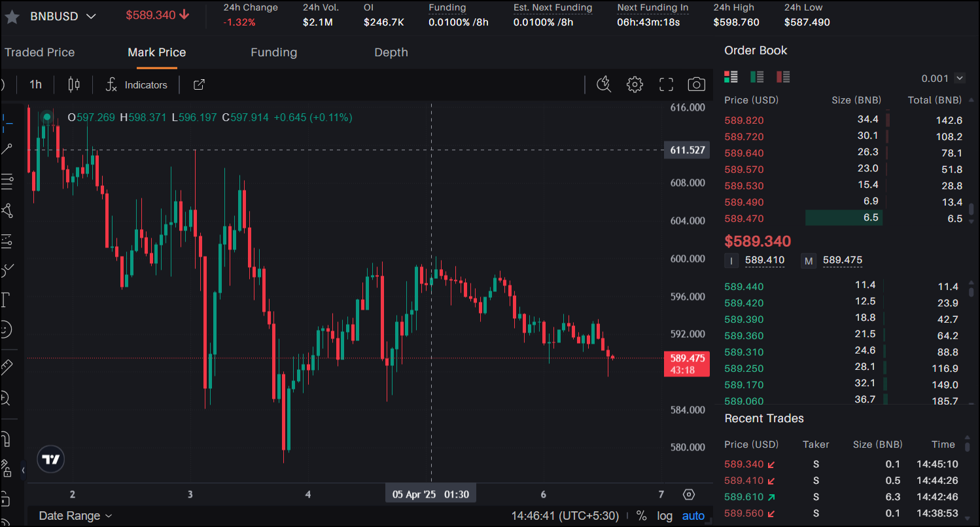Switch to the Depth tab

pos(391,52)
